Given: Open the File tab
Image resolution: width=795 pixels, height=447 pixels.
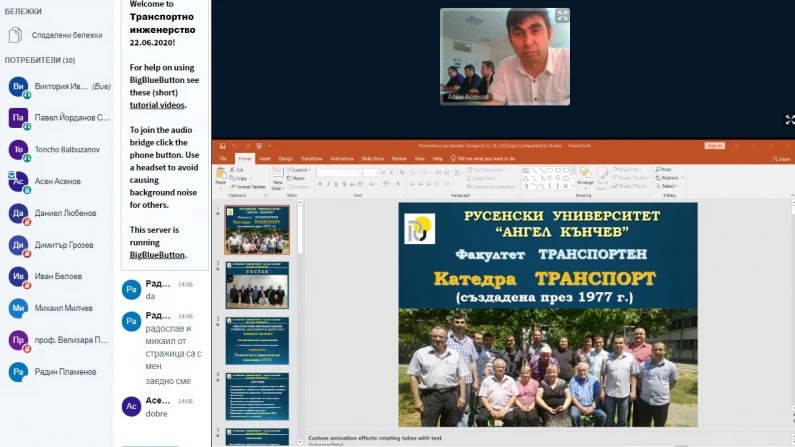Looking at the screenshot, I should click(x=223, y=159).
